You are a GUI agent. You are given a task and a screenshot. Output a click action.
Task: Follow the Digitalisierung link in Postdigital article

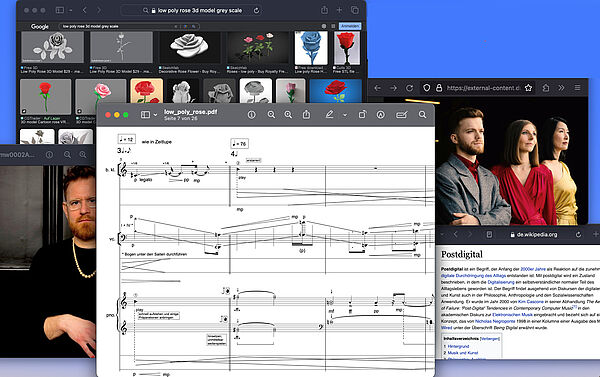pyautogui.click(x=500, y=282)
